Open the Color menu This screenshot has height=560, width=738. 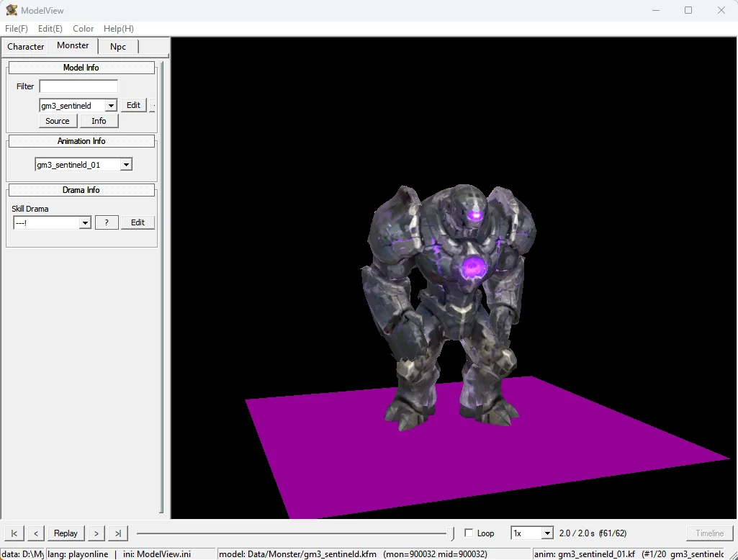pos(84,29)
